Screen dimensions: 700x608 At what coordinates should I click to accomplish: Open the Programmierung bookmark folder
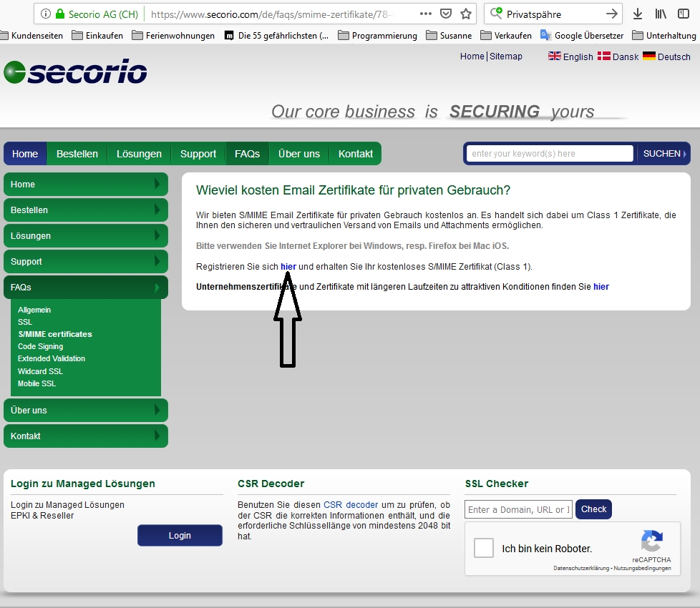coord(377,36)
